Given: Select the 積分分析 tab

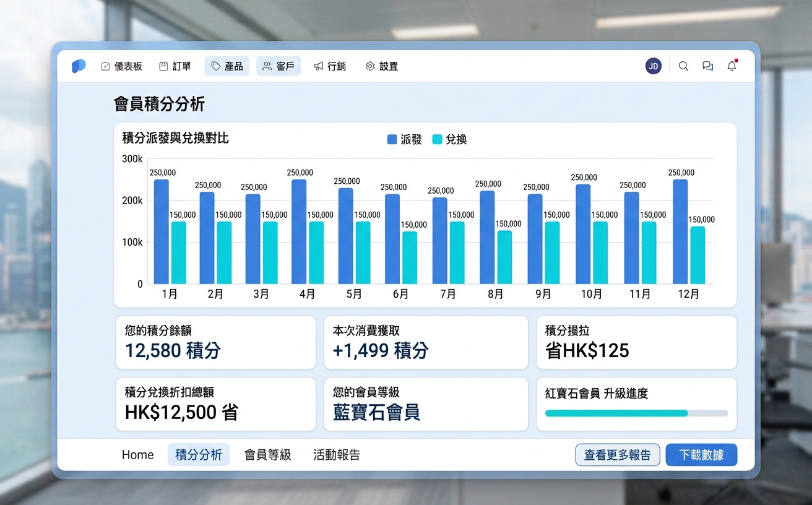Looking at the screenshot, I should point(199,455).
